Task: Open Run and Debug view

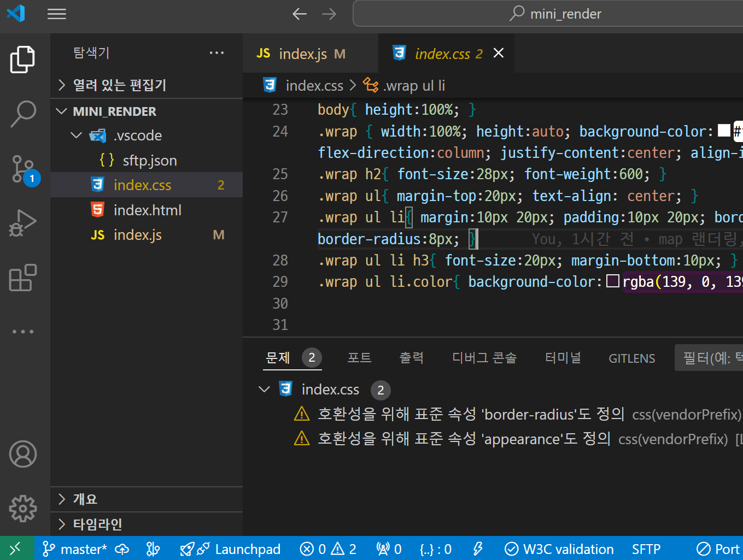Action: coord(22,223)
